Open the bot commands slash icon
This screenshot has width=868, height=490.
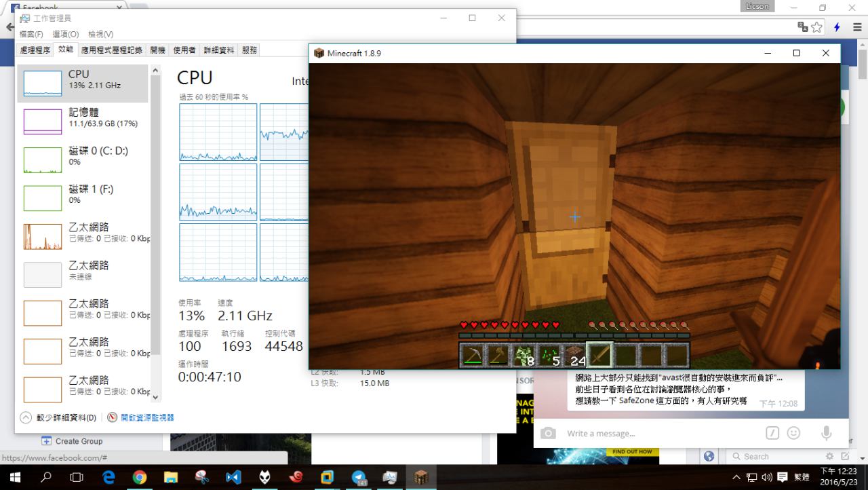click(x=772, y=433)
